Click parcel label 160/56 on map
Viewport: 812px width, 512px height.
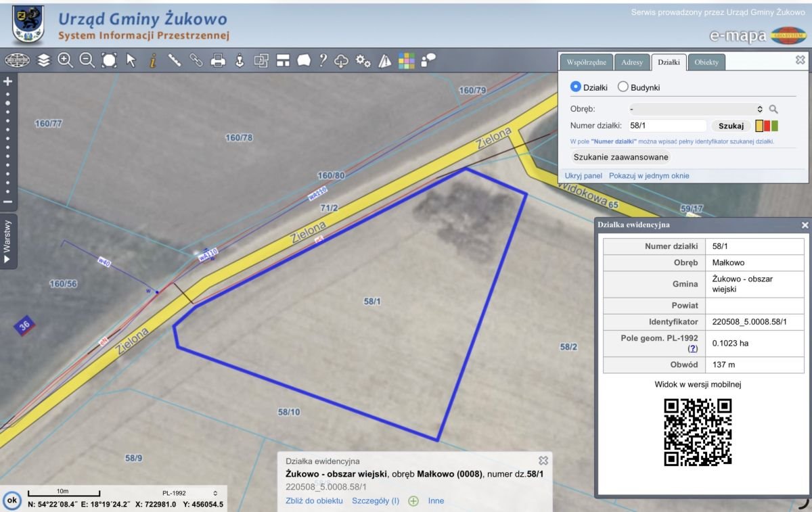point(63,283)
